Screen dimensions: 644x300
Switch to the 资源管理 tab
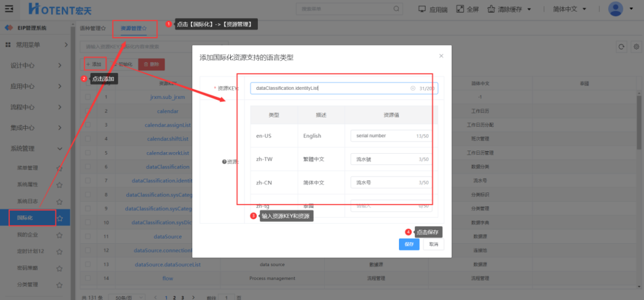pyautogui.click(x=134, y=28)
